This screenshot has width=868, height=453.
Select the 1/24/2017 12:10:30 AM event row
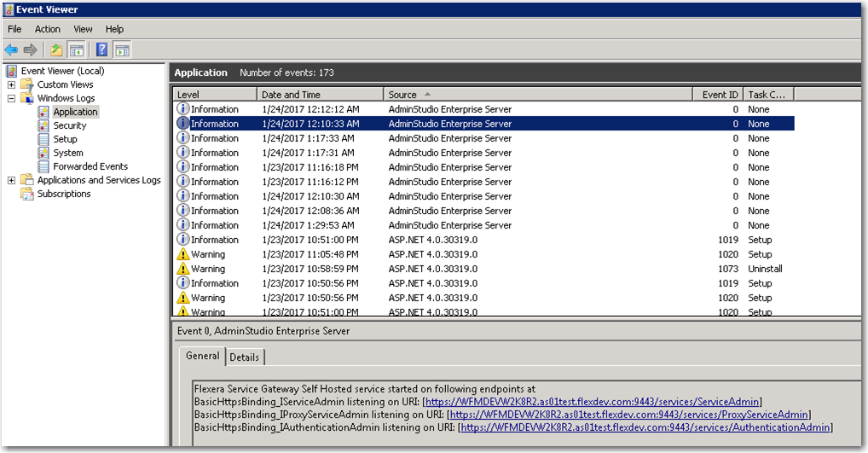(x=484, y=196)
